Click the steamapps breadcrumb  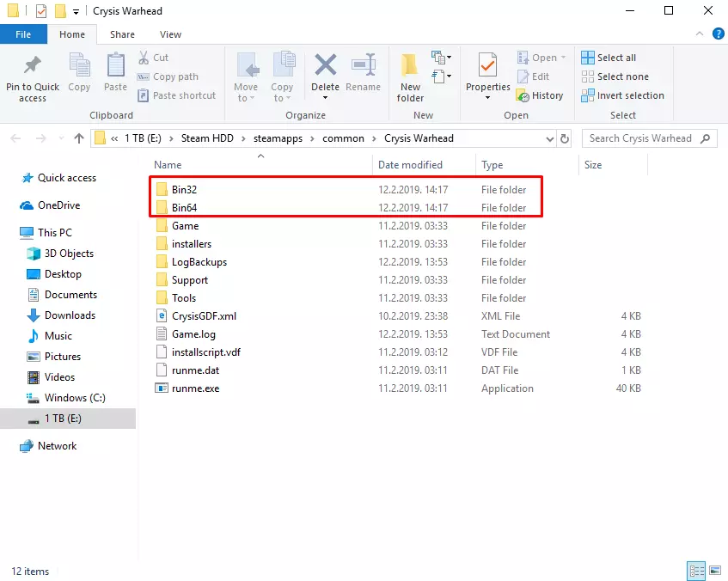278,138
